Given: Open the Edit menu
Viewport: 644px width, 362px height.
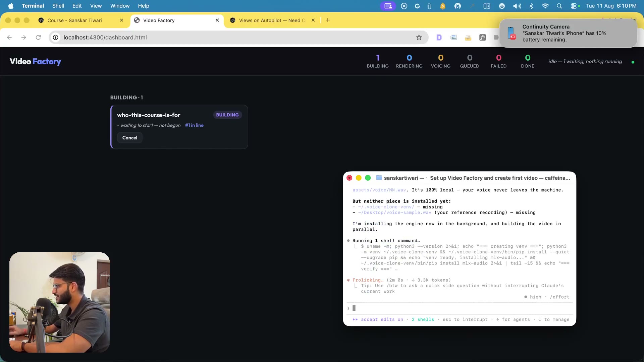Looking at the screenshot, I should 77,6.
